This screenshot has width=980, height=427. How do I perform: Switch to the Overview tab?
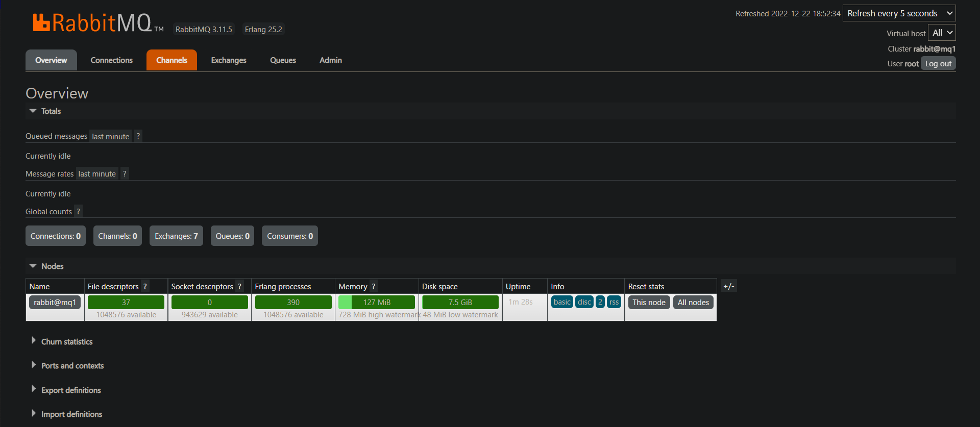tap(51, 60)
